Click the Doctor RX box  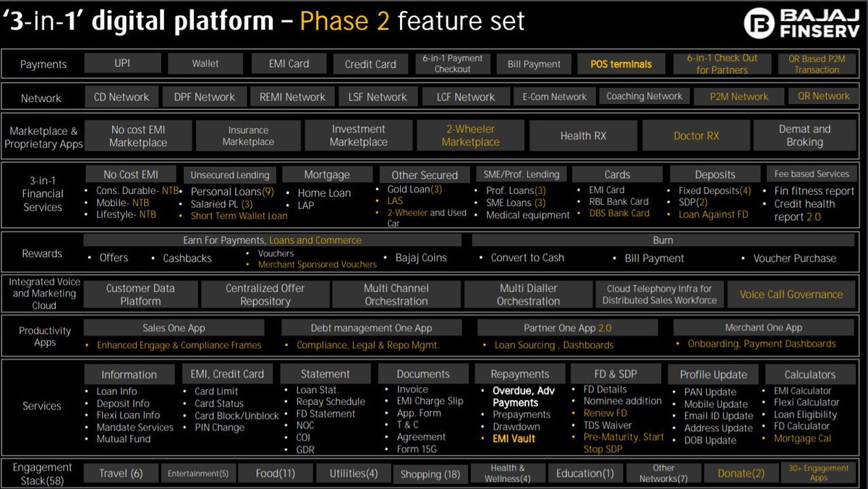point(696,135)
